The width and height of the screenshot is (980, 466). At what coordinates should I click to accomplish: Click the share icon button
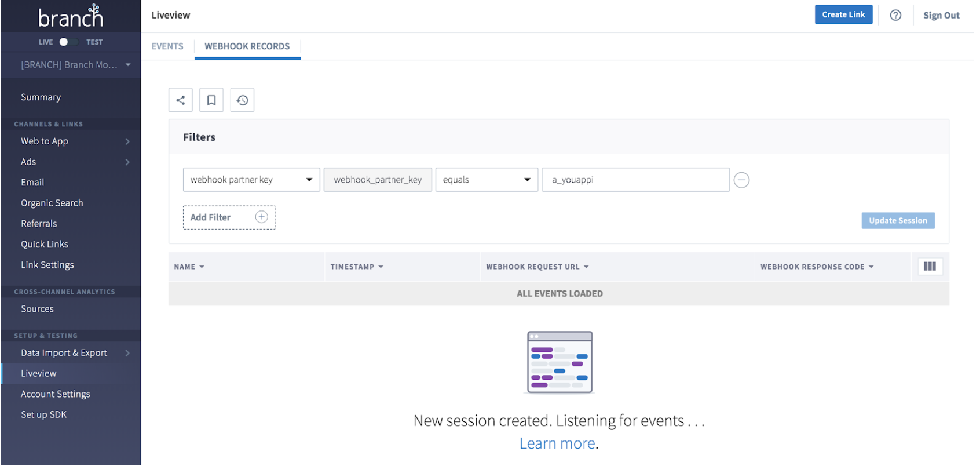coord(181,100)
